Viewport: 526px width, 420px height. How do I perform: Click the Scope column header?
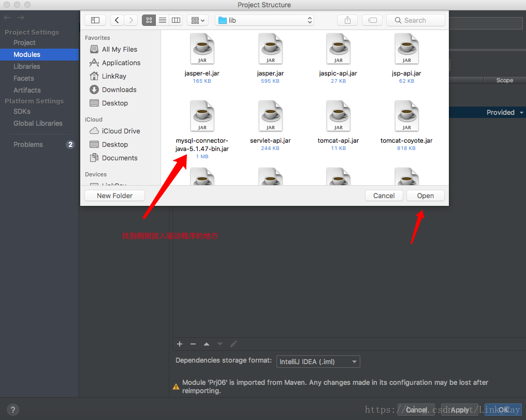point(505,80)
